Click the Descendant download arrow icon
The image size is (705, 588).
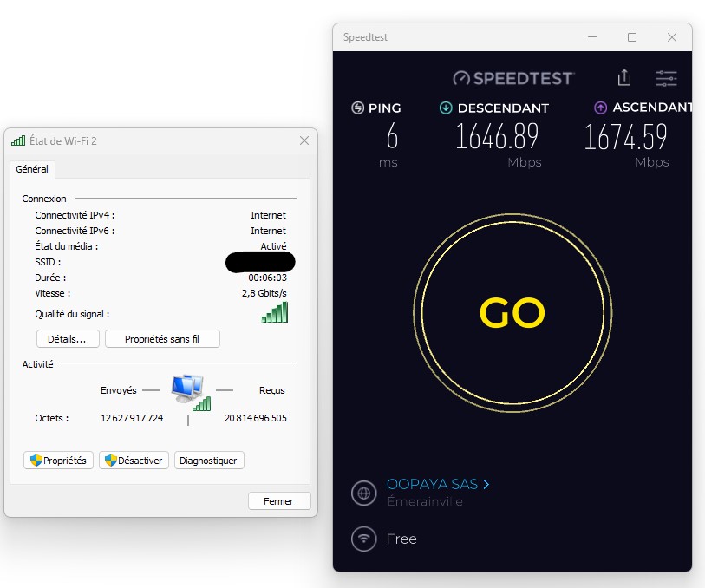point(446,108)
